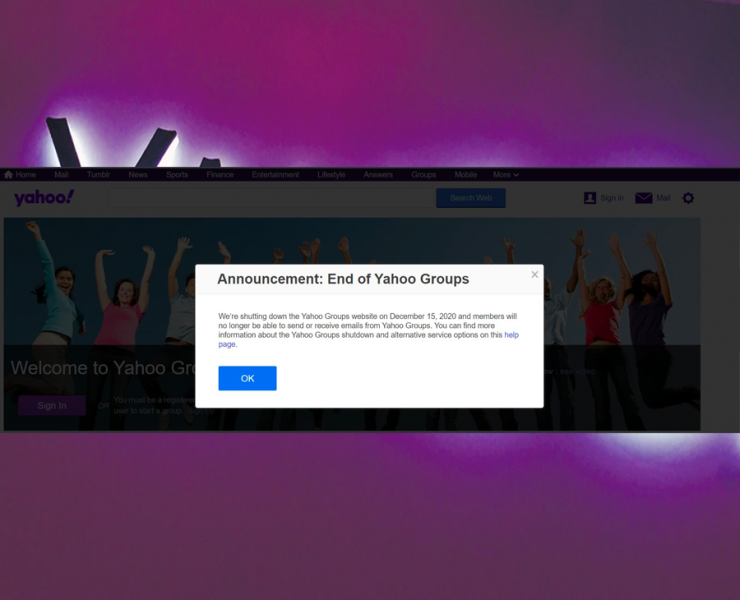740x600 pixels.
Task: Close the End of Yahoo Groups dialog
Action: [x=535, y=274]
